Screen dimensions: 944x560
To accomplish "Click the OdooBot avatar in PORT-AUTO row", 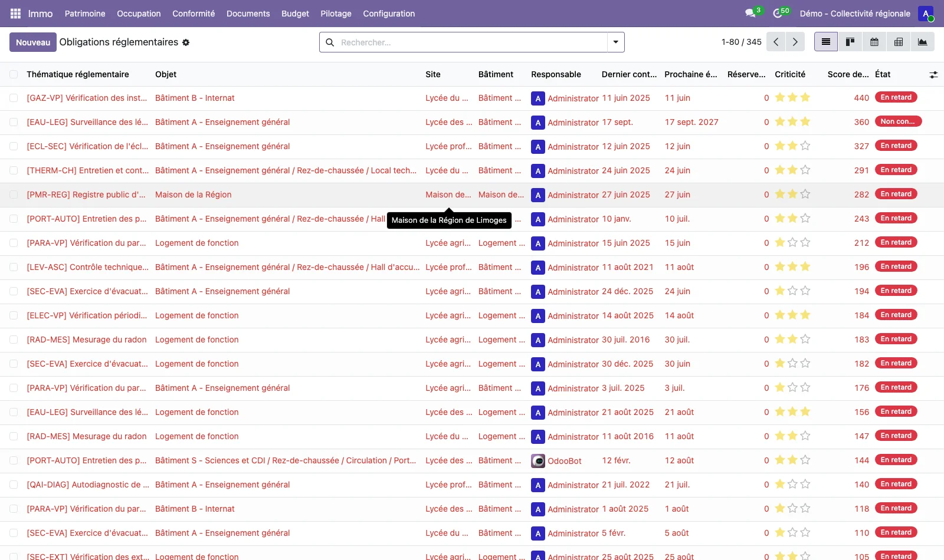I will 538,461.
